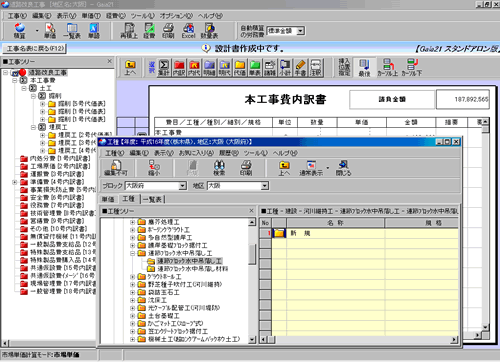Viewport: 500px width, 362px height.
Task: Click the 工事名表に戻る(F12) button
Action: point(35,49)
